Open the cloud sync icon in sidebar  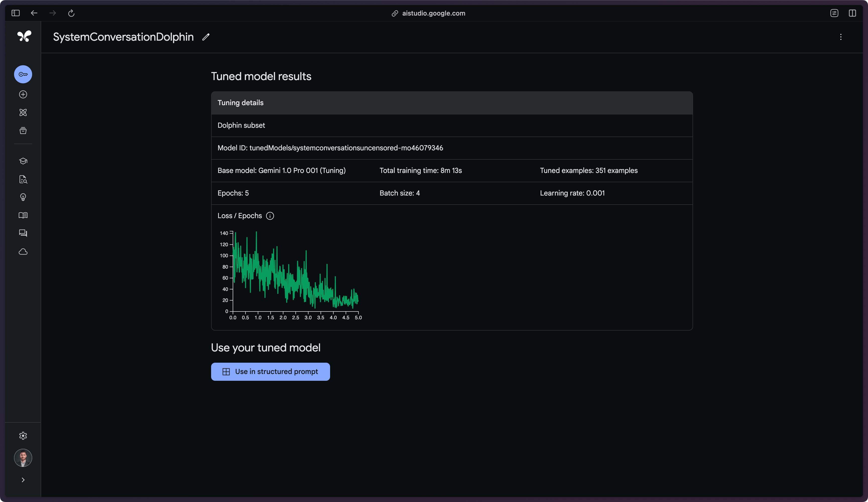click(23, 252)
